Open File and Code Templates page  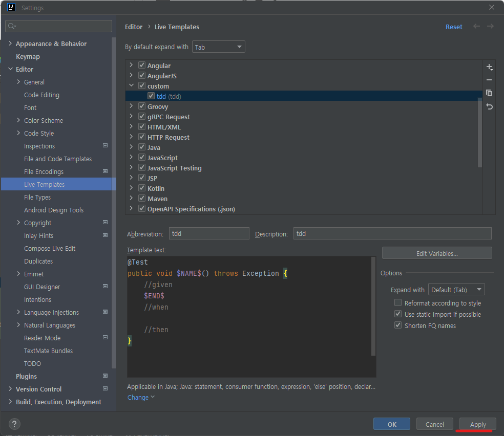click(58, 159)
